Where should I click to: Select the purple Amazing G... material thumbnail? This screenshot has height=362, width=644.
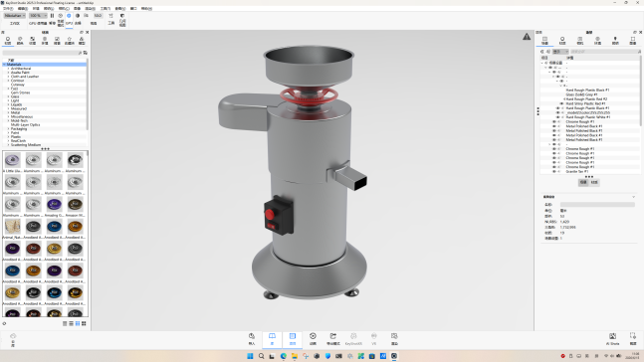[x=54, y=204]
